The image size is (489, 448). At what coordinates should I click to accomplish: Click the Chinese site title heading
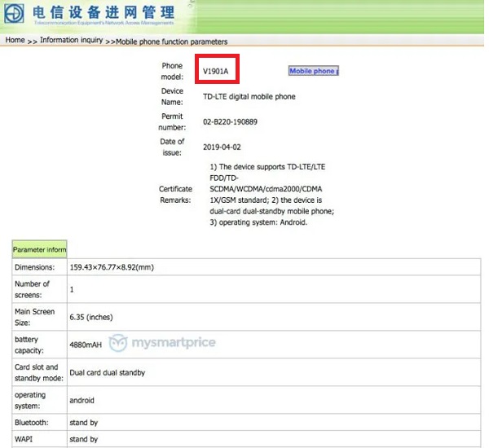click(x=104, y=12)
